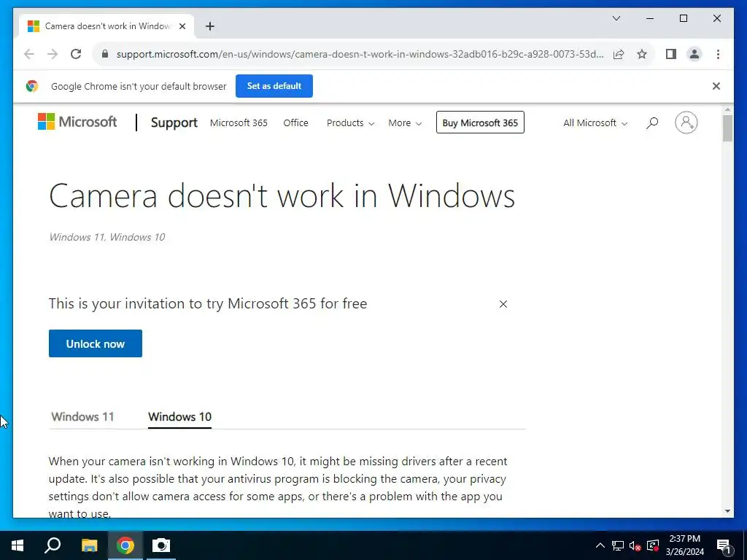The width and height of the screenshot is (747, 560).
Task: Open taskbar search
Action: 53,545
